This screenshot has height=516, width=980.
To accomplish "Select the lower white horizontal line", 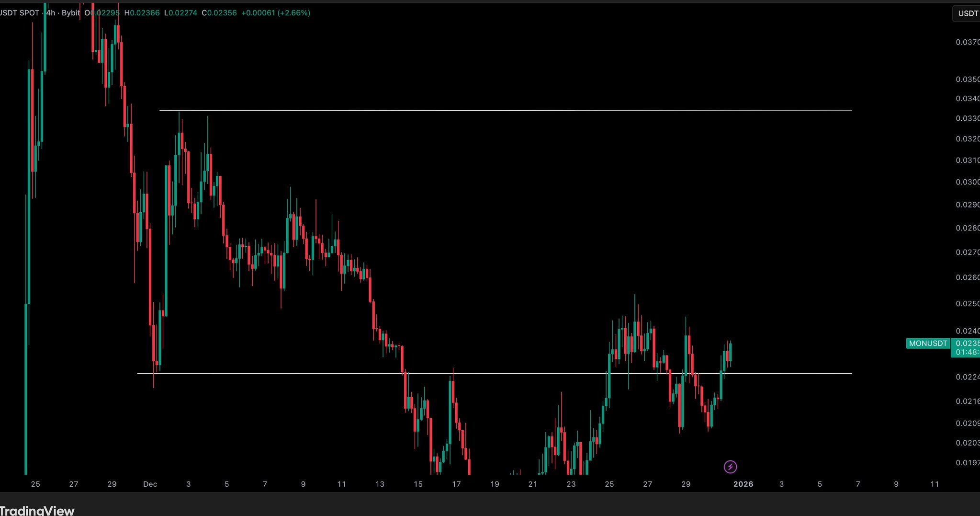I will [x=479, y=373].
